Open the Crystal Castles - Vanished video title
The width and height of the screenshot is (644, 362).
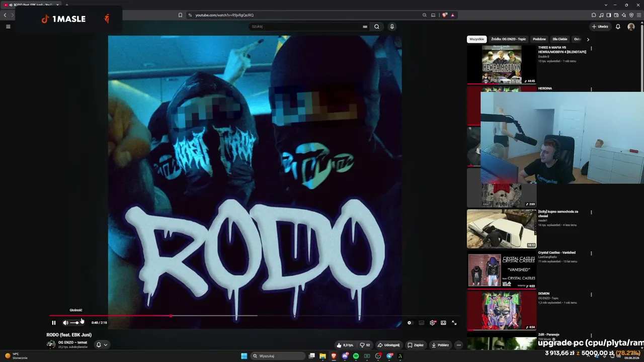click(556, 252)
